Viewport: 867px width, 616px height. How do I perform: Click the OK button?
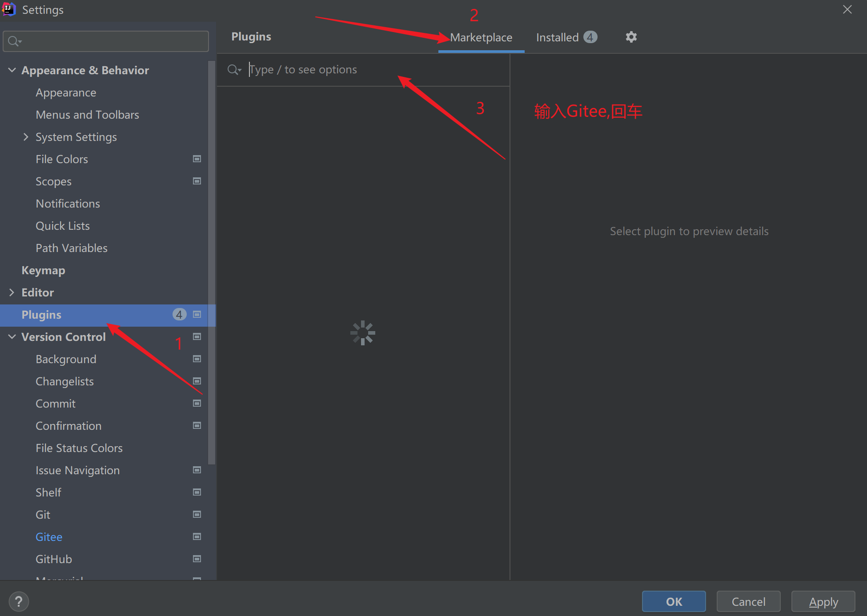[x=674, y=602]
